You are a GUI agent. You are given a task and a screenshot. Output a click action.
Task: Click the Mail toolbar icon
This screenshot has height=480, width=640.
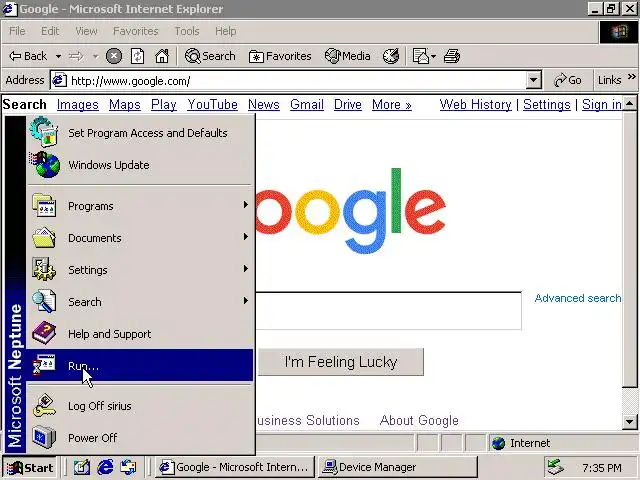point(420,56)
